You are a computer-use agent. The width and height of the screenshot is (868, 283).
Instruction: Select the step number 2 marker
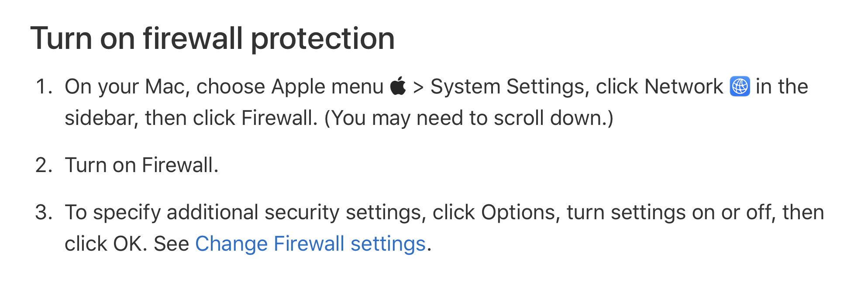[44, 165]
